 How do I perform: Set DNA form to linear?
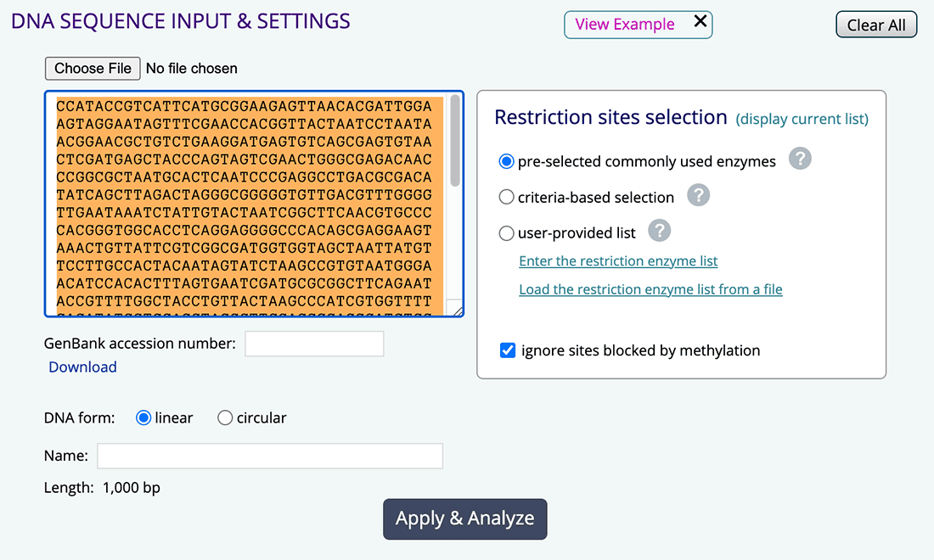[x=143, y=417]
